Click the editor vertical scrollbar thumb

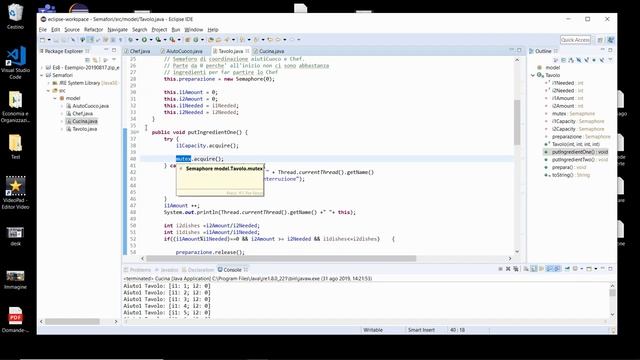(517, 122)
